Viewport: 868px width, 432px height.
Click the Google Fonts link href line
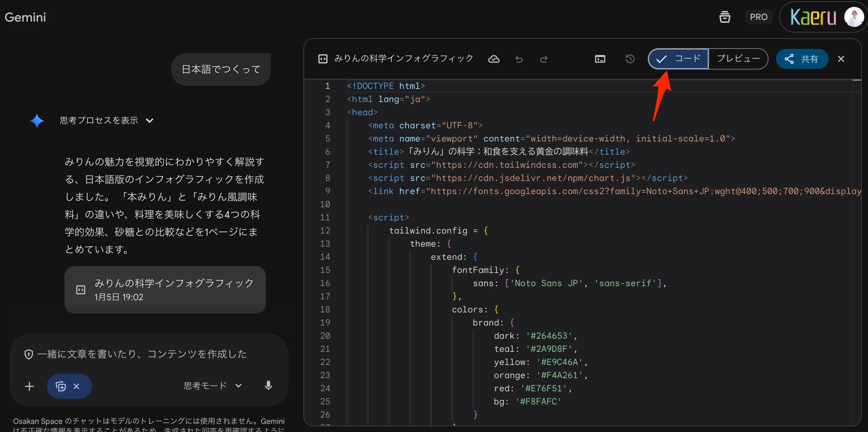click(x=614, y=192)
